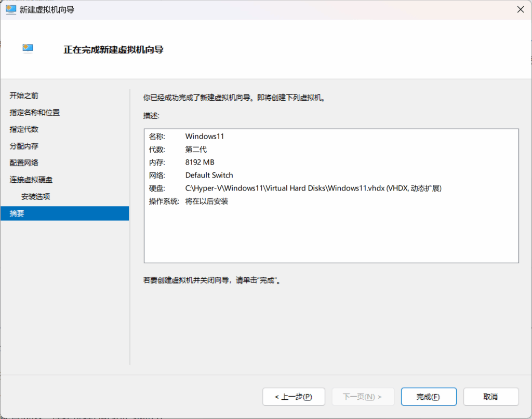Switch to the 指定代数 step

tap(24, 129)
